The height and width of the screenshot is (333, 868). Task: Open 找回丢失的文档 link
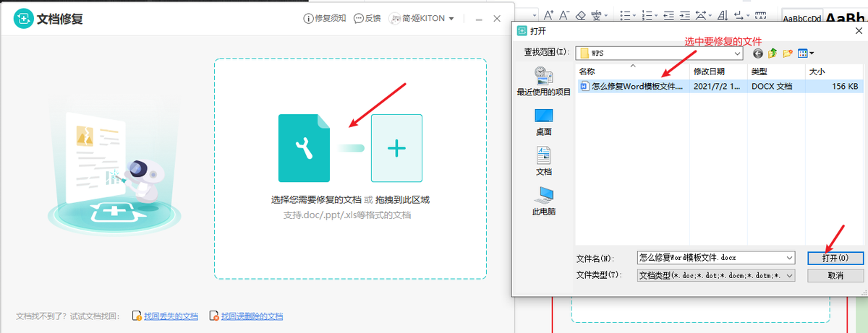click(165, 316)
